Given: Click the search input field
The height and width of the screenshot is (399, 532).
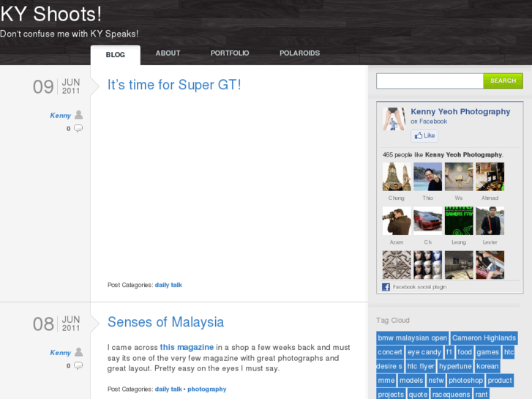Looking at the screenshot, I should [430, 81].
